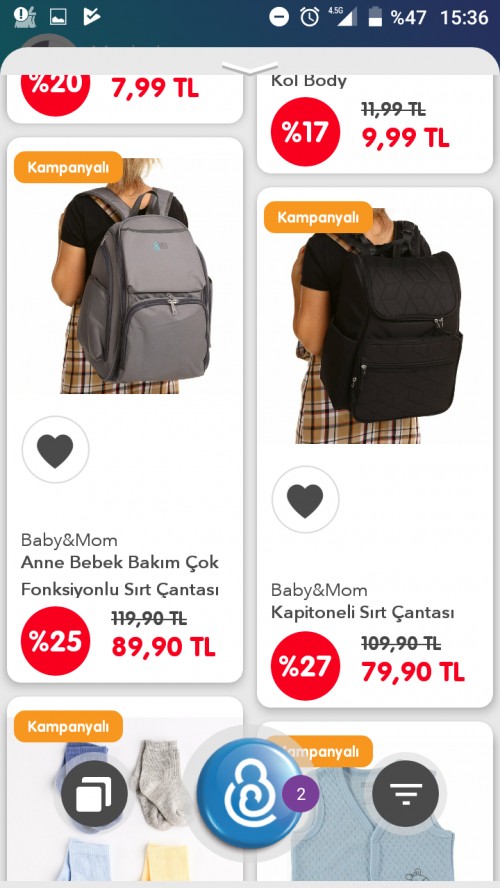The width and height of the screenshot is (500, 888).
Task: Tap the %17 discount badge
Action: coord(305,131)
